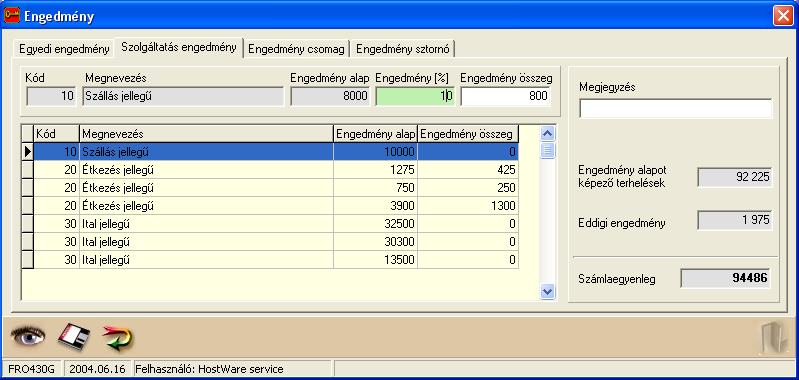Click the 2004.06.16 date in status bar
This screenshot has width=799, height=380.
(97, 369)
